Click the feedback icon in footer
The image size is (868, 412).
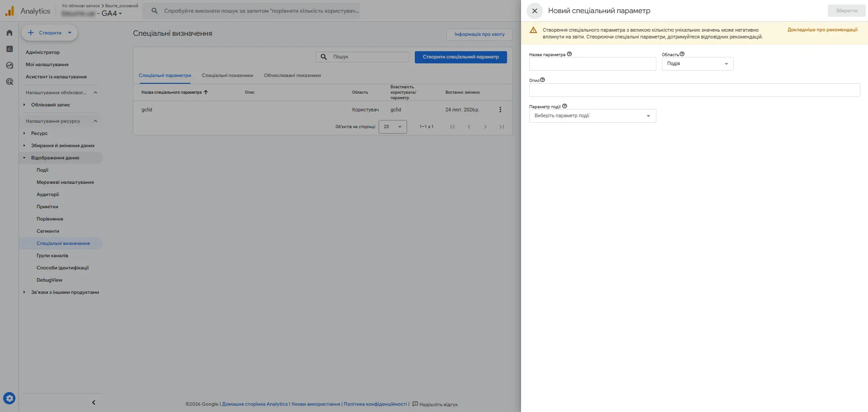pos(415,404)
